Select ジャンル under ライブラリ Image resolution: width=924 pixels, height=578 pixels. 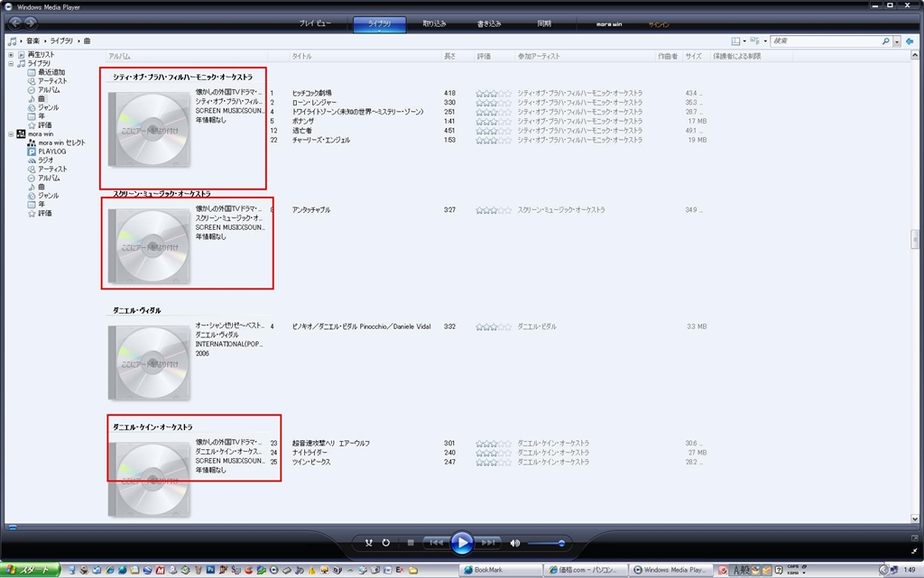(x=49, y=107)
